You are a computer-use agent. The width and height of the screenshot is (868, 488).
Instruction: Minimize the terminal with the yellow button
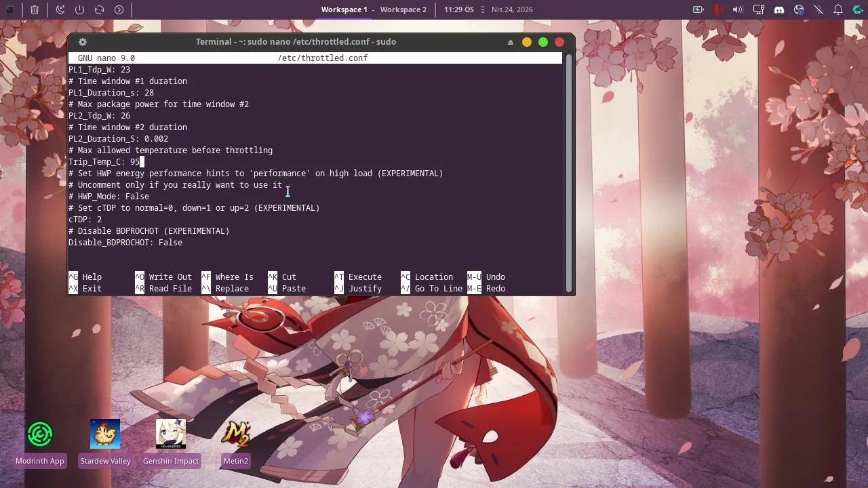527,42
